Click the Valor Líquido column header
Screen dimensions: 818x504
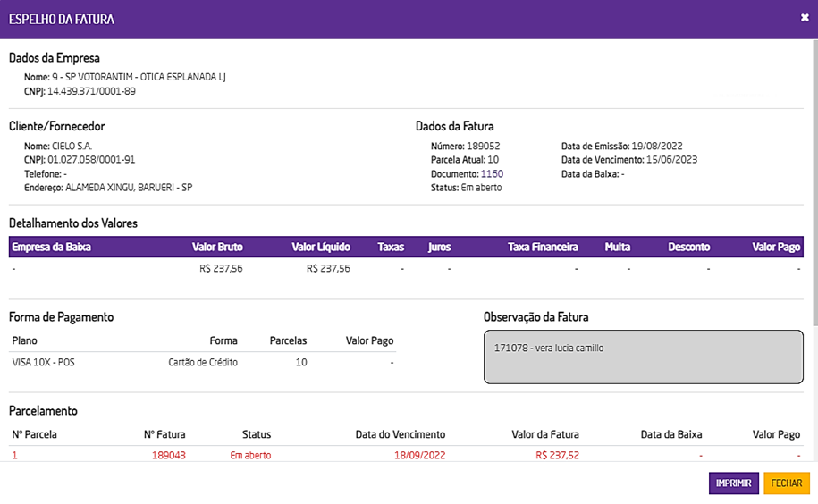321,247
